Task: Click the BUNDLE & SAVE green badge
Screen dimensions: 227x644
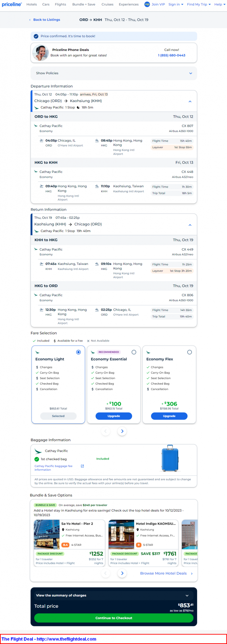Action: coord(45,505)
